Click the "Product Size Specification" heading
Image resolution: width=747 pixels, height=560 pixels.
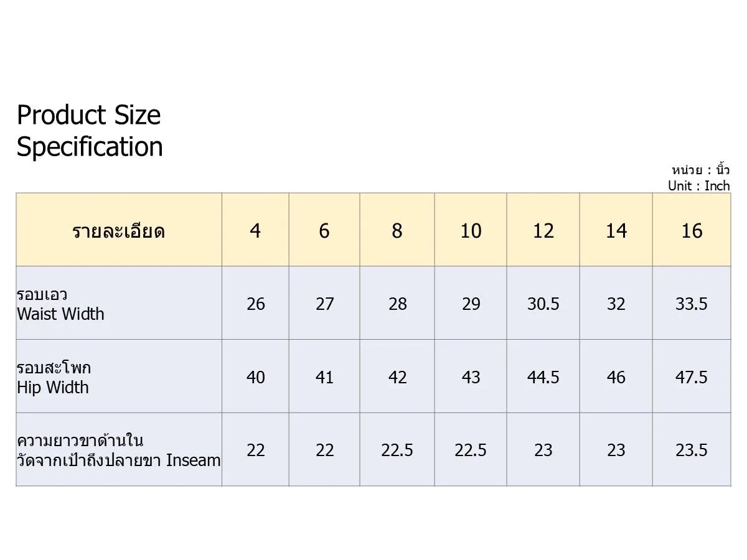[x=90, y=131]
